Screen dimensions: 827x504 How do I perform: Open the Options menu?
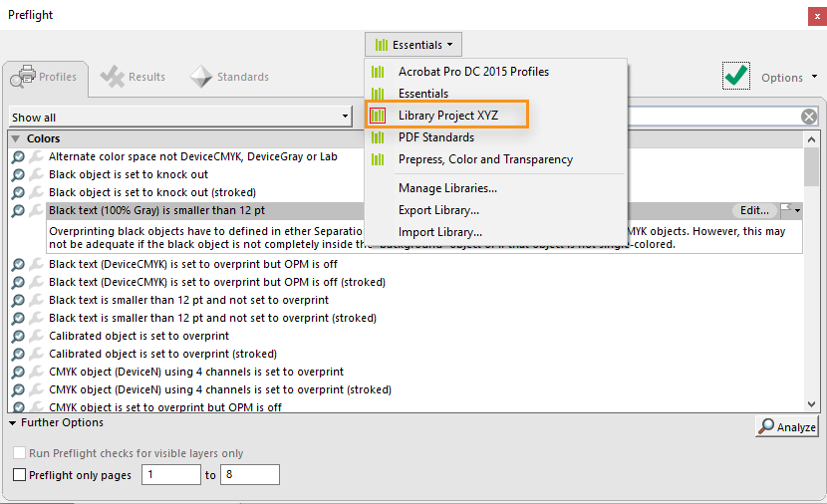(x=789, y=78)
